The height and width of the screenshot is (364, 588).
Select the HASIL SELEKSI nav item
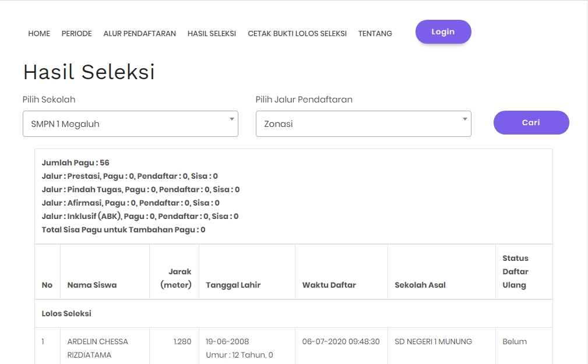(212, 34)
